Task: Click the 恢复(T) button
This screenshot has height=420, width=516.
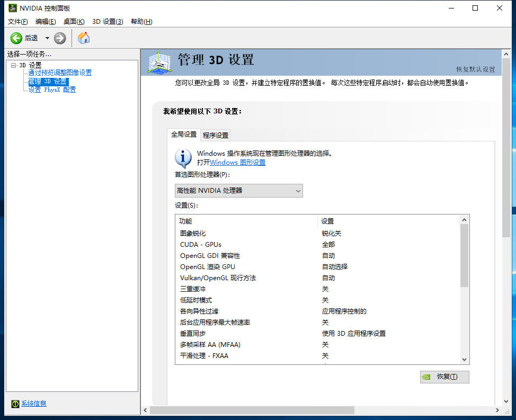Action: point(444,377)
